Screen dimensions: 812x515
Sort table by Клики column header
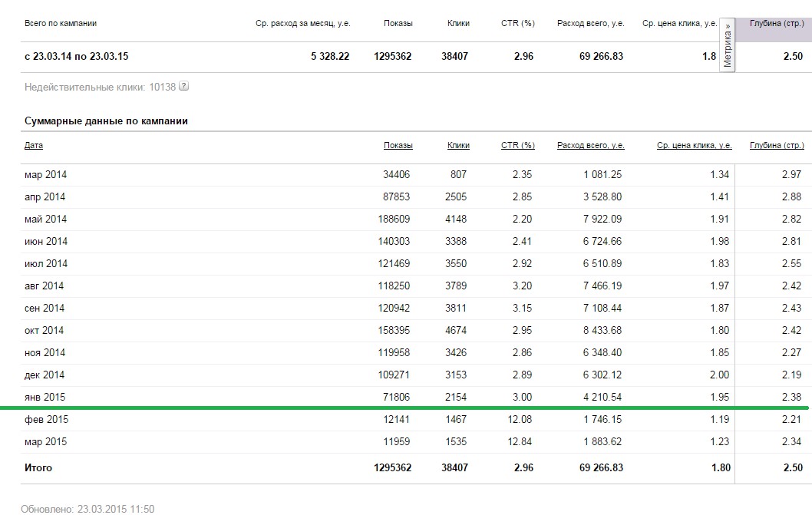pos(458,146)
